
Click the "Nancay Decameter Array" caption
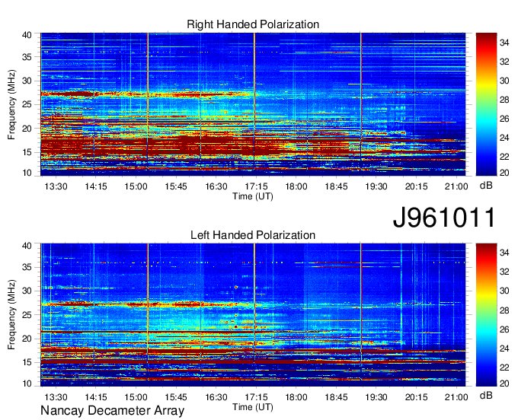coord(112,410)
